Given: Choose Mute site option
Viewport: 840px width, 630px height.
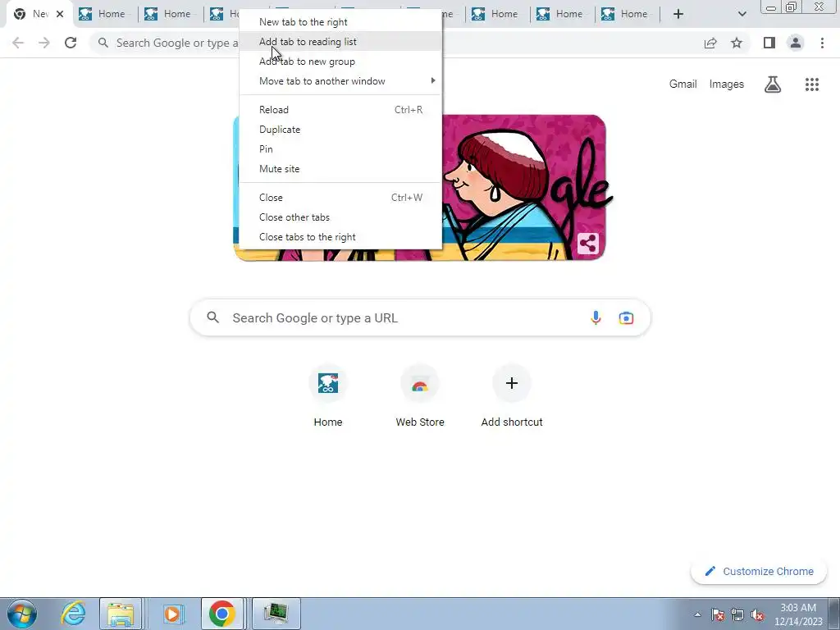Looking at the screenshot, I should pos(340,169).
